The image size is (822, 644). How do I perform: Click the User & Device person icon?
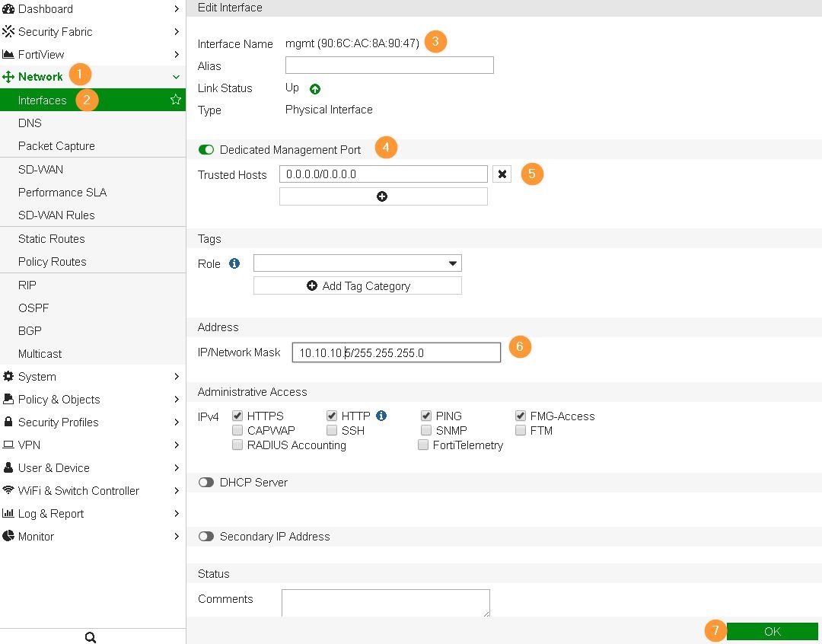tap(8, 467)
